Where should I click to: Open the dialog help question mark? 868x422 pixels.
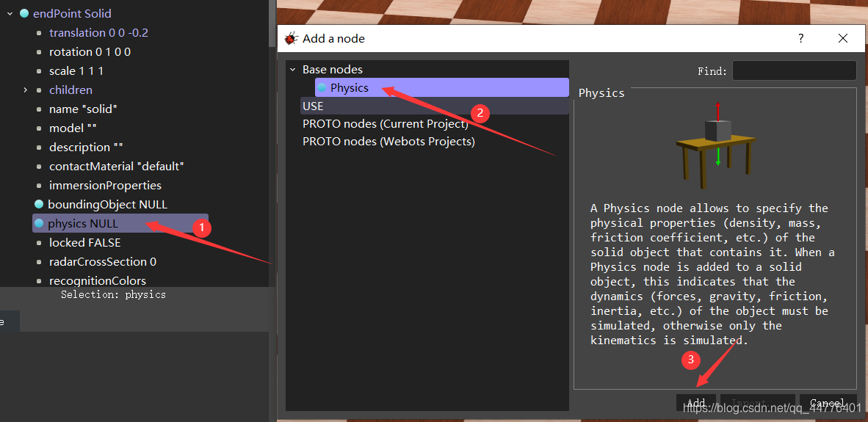800,38
